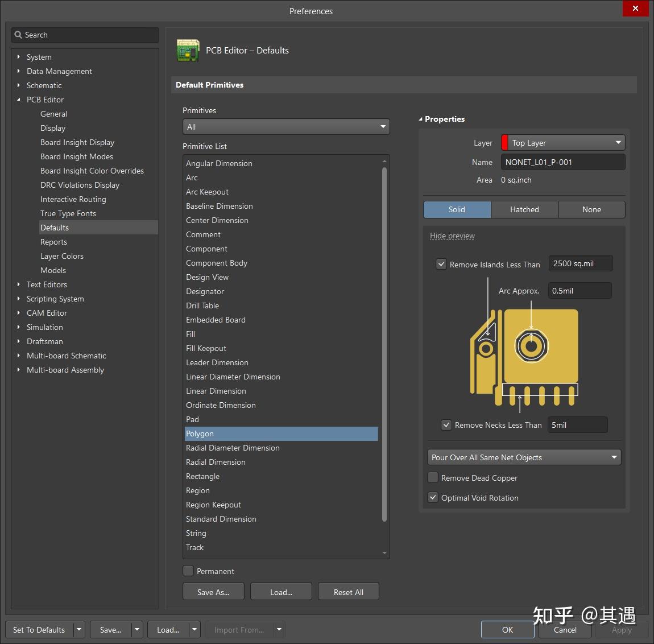
Task: Open Reports page in the tree
Action: point(53,242)
